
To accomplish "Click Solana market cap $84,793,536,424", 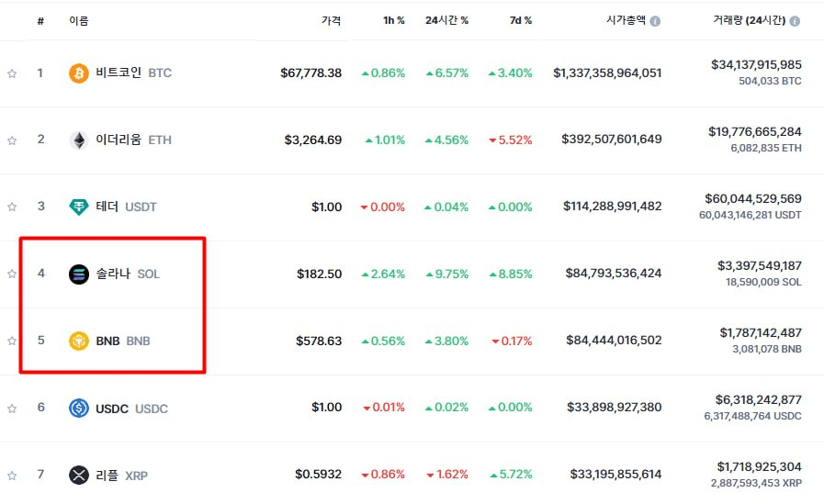I will (614, 273).
